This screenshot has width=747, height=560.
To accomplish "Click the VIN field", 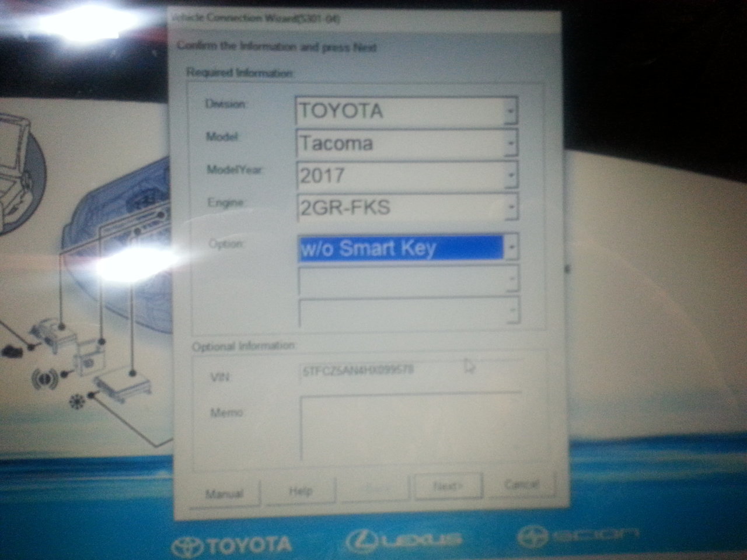I will click(x=410, y=374).
